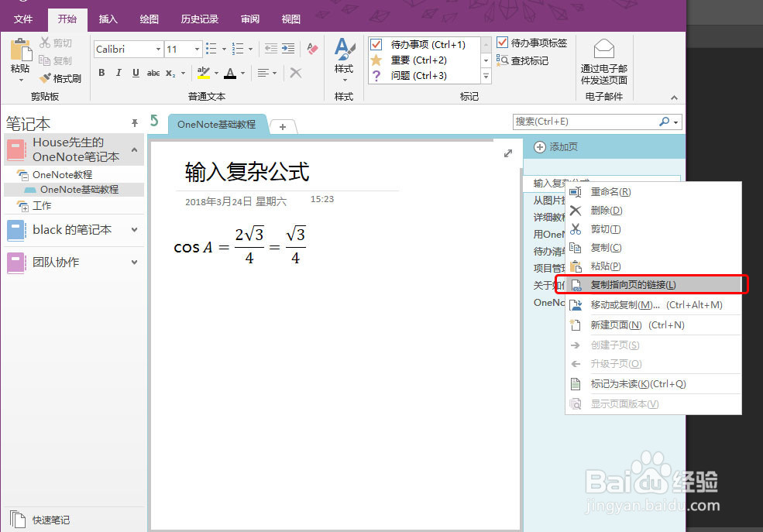Image resolution: width=763 pixels, height=532 pixels.
Task: Open the Styles gallery icon
Action: (344, 50)
